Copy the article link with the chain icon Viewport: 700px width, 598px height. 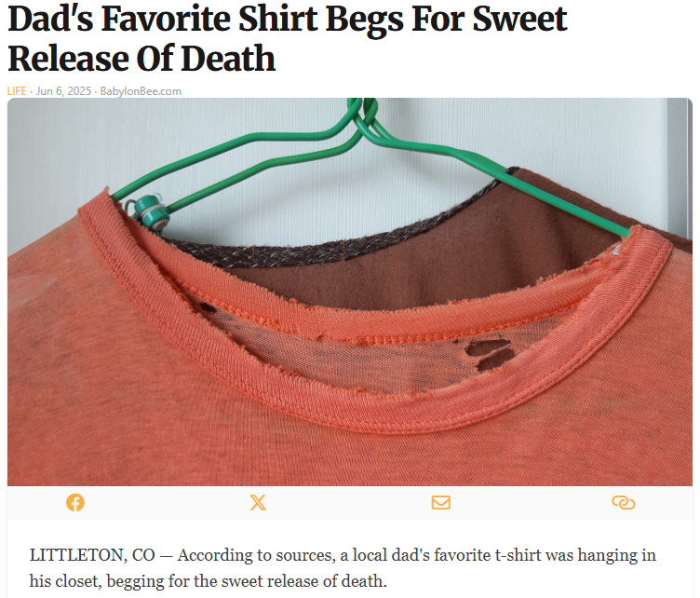(624, 502)
